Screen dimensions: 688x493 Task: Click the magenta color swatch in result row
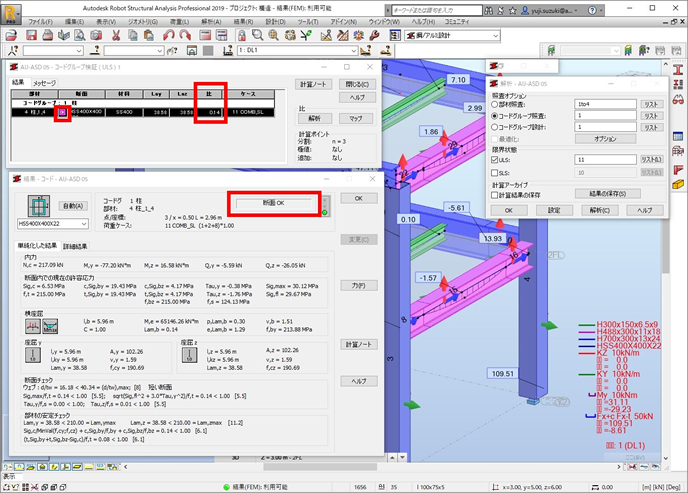click(63, 112)
